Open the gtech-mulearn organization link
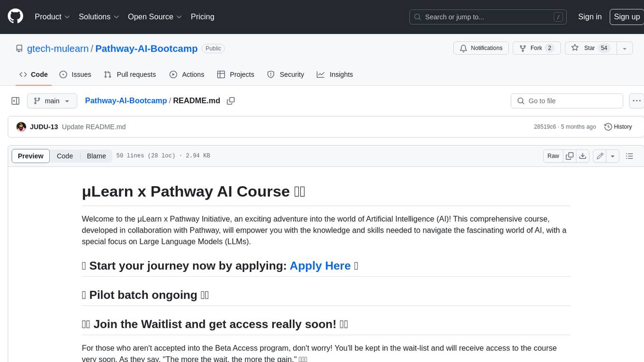Image resolution: width=644 pixels, height=362 pixels. pyautogui.click(x=58, y=48)
